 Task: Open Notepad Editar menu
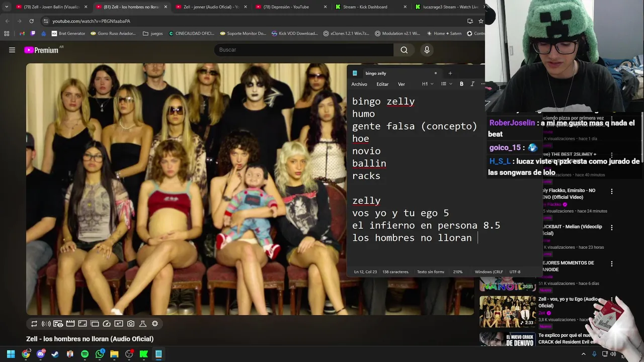(x=382, y=84)
